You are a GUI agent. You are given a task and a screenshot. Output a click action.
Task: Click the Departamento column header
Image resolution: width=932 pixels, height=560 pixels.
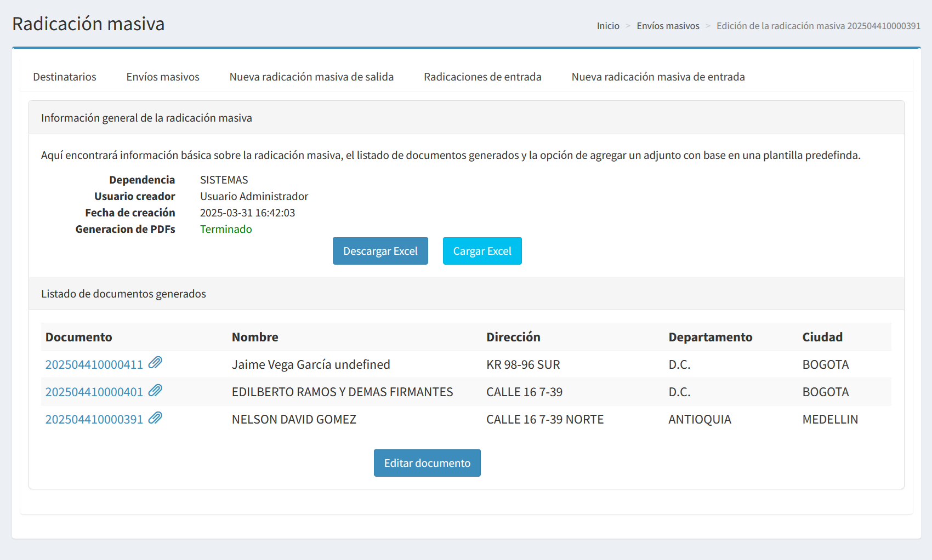pyautogui.click(x=711, y=337)
